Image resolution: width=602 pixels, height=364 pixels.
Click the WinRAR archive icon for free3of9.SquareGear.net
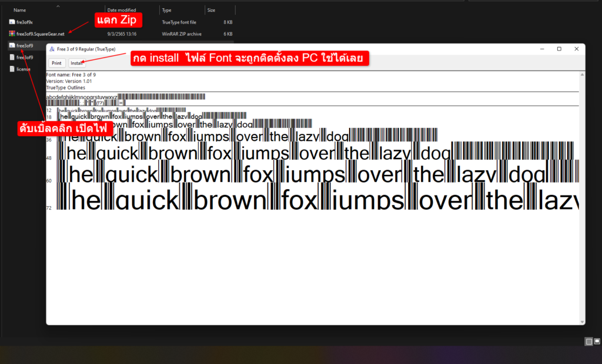click(12, 33)
